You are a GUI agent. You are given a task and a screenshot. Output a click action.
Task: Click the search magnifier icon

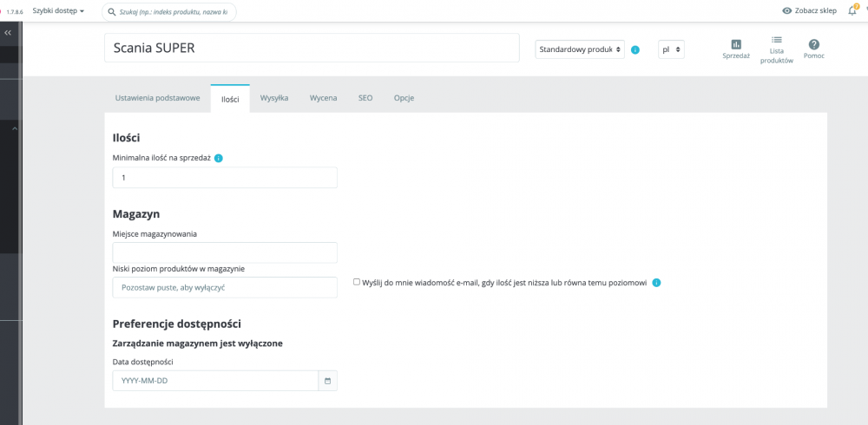pyautogui.click(x=112, y=11)
